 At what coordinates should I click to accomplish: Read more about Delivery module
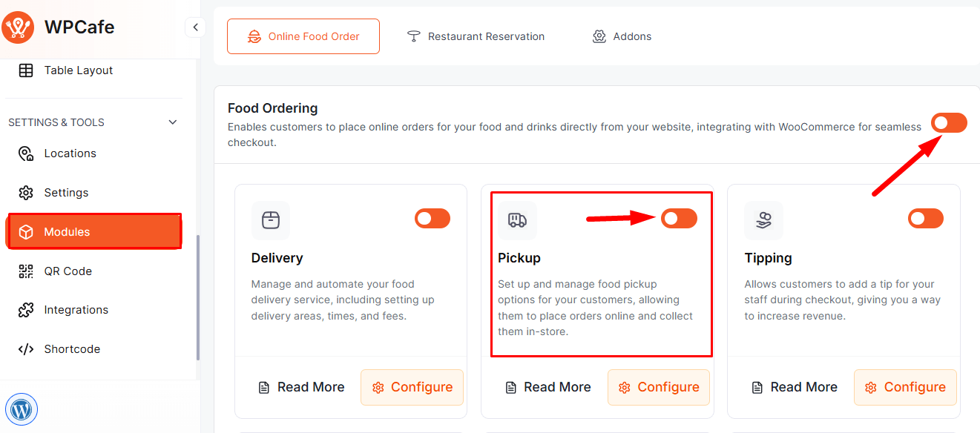301,387
